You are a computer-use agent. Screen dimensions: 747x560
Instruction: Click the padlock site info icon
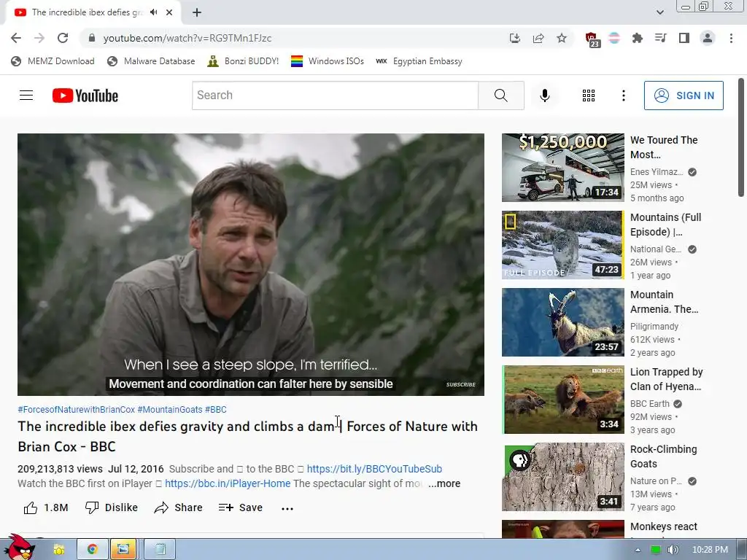(92, 38)
